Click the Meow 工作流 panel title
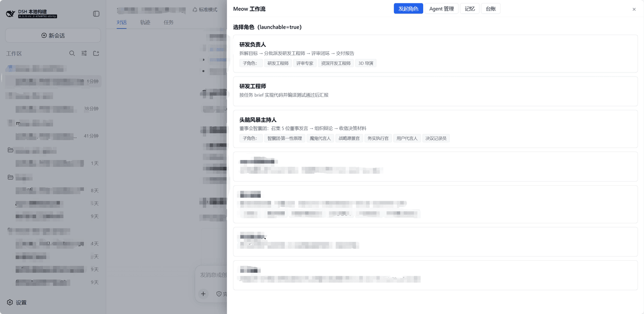The image size is (644, 314). click(x=249, y=9)
